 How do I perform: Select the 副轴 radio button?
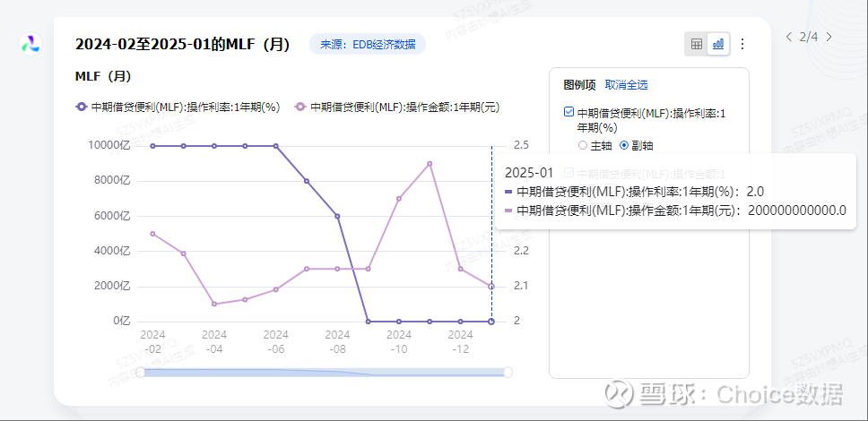tap(624, 145)
